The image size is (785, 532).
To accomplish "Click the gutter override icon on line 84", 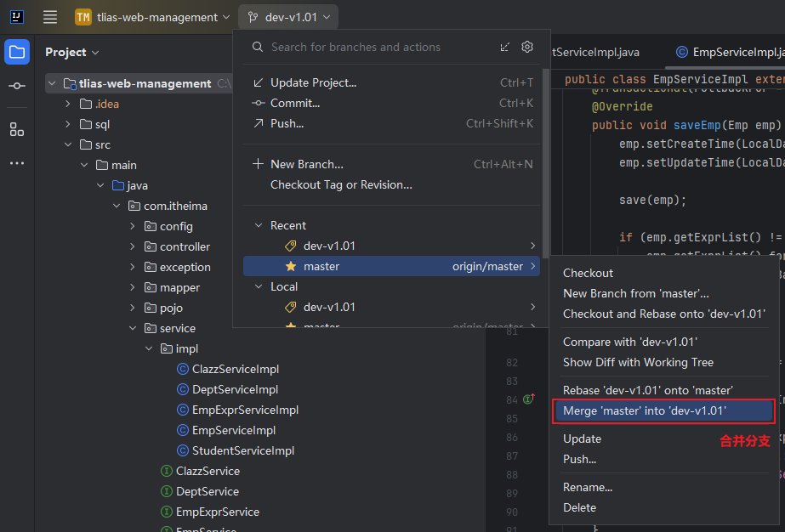I will point(529,399).
